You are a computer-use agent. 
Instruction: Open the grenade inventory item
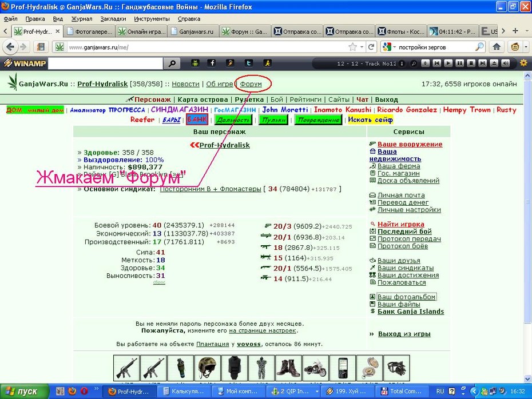pyautogui.click(x=181, y=368)
